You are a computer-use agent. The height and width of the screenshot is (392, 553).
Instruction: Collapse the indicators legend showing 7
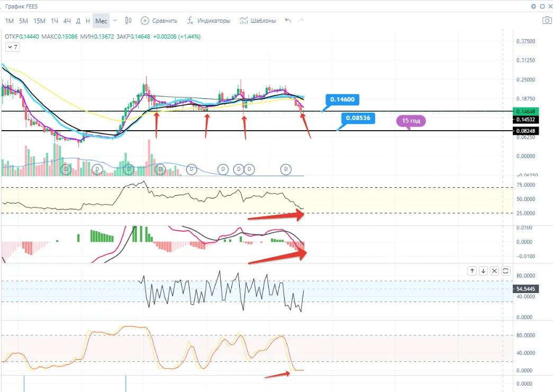coord(12,47)
